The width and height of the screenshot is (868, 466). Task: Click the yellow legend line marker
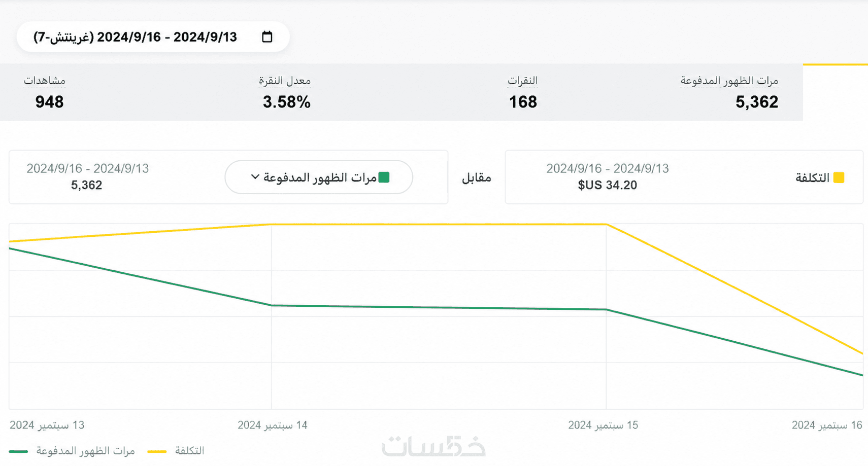click(157, 451)
